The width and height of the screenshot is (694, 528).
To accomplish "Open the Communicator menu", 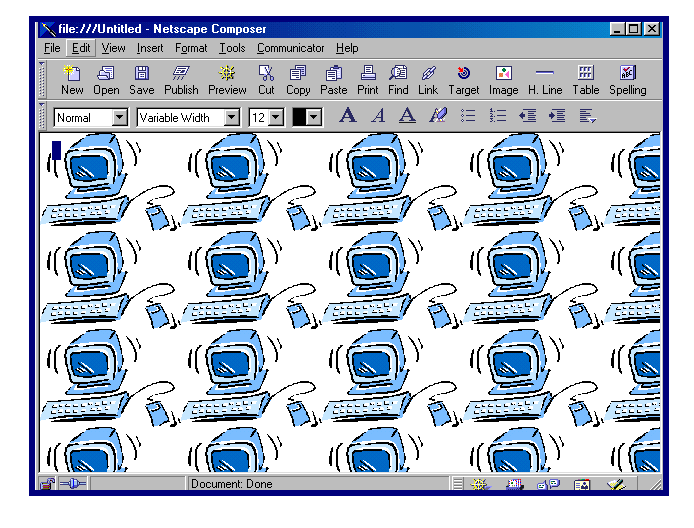I will pyautogui.click(x=290, y=48).
